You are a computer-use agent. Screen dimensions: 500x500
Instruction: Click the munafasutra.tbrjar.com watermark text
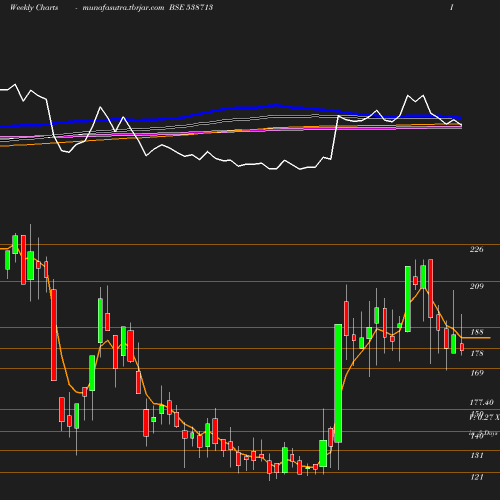click(x=123, y=7)
